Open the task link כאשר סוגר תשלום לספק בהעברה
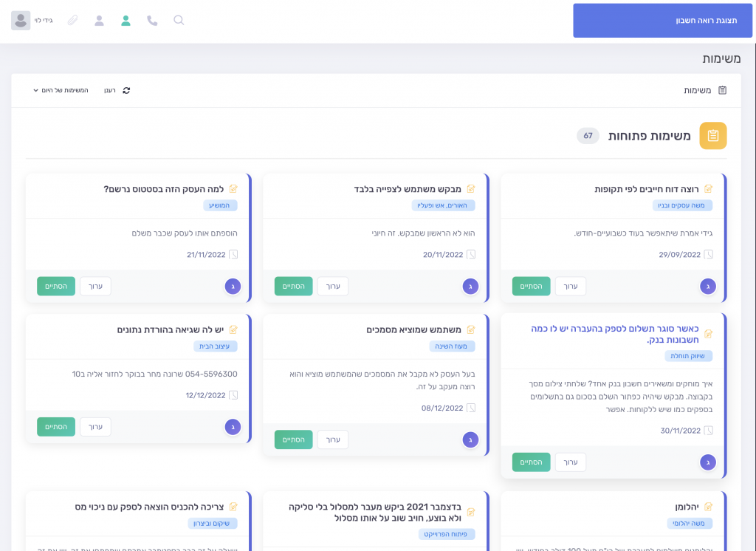This screenshot has width=756, height=551. pyautogui.click(x=615, y=334)
